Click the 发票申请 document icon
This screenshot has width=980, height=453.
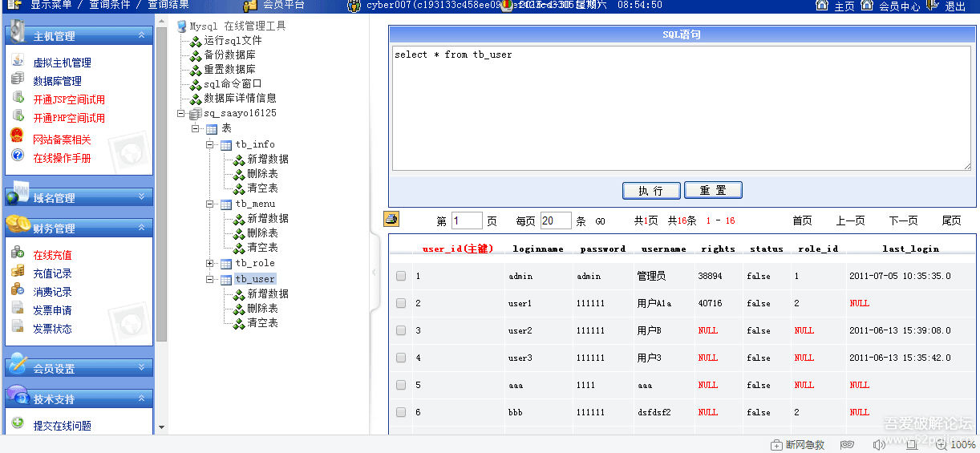(x=18, y=309)
